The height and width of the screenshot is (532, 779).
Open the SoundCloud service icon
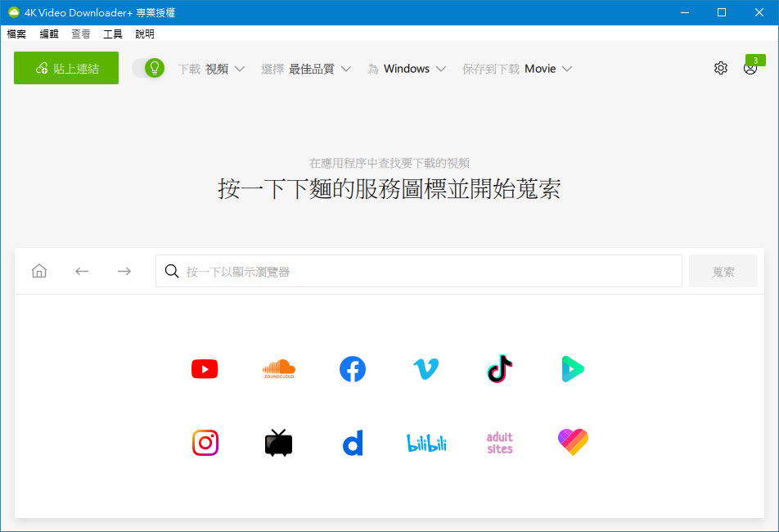[278, 368]
